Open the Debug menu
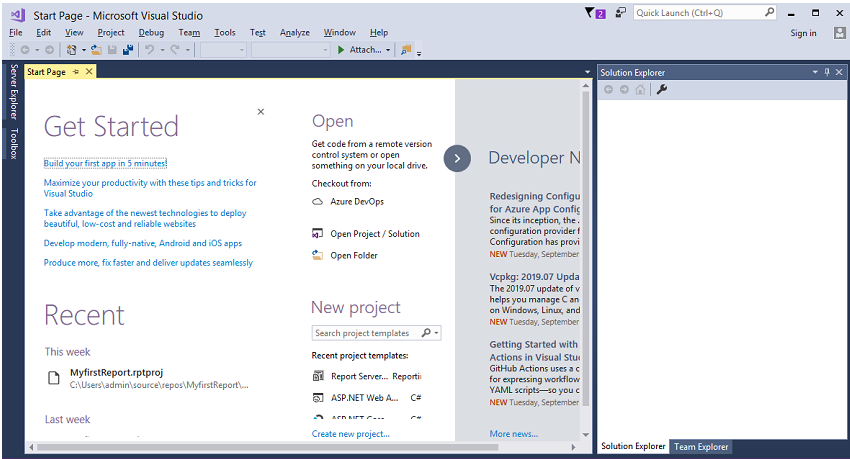This screenshot has width=850, height=459. pyautogui.click(x=151, y=33)
